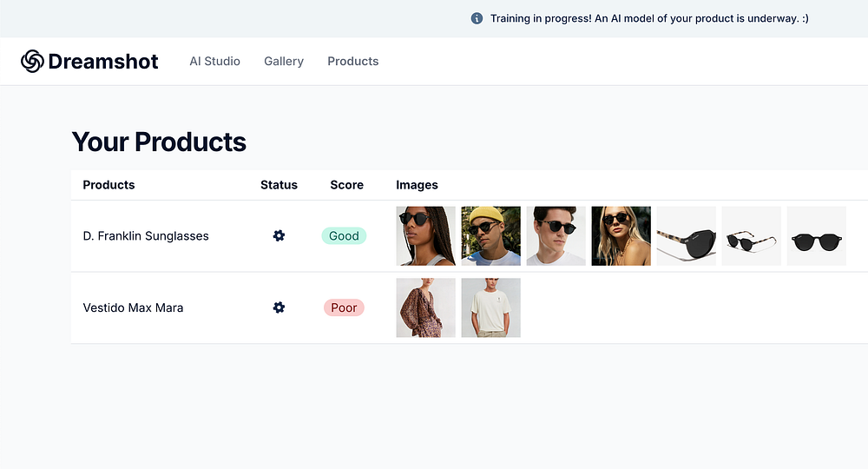
Task: Open photo of woman with braids wearing sunglasses
Action: [x=425, y=235]
